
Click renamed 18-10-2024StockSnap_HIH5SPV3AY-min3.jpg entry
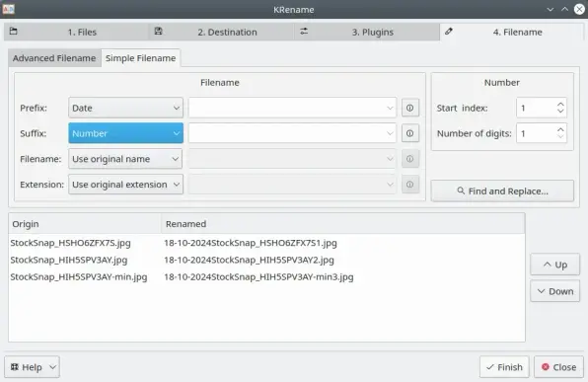[x=258, y=277]
